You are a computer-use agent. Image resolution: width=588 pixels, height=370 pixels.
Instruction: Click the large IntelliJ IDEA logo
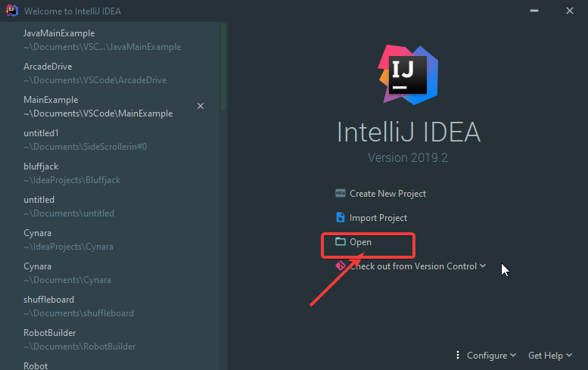pos(408,75)
